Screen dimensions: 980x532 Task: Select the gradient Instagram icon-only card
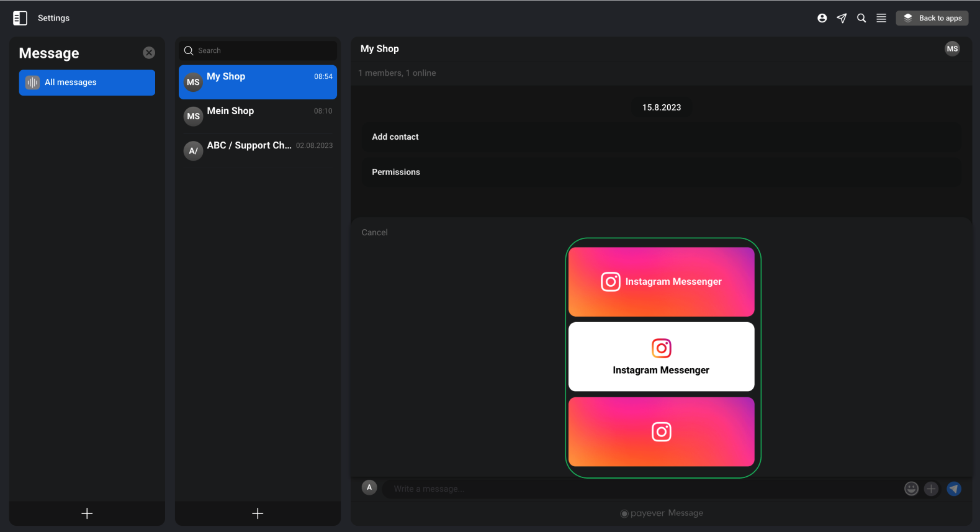[662, 431]
